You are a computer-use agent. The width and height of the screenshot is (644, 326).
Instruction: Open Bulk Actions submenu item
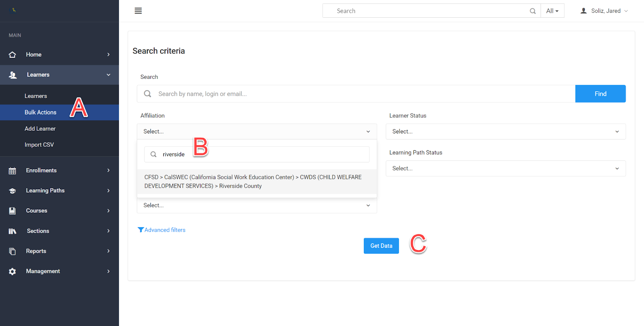(60, 113)
